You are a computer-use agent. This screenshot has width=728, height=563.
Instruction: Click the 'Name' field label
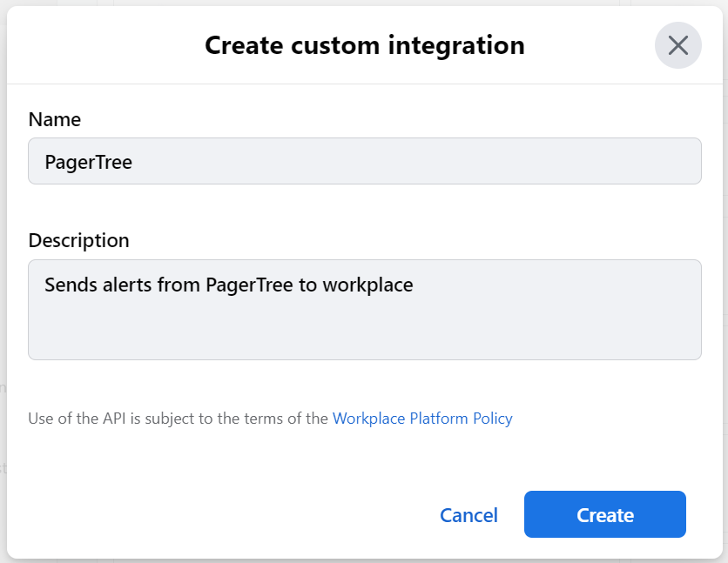[55, 119]
